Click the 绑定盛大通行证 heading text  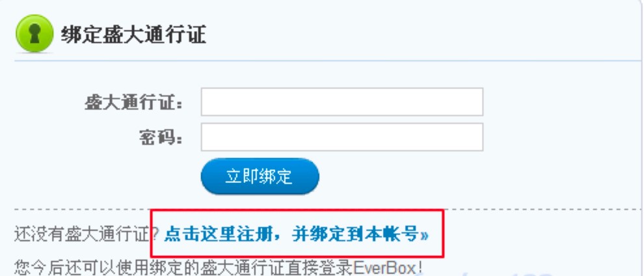(x=133, y=34)
